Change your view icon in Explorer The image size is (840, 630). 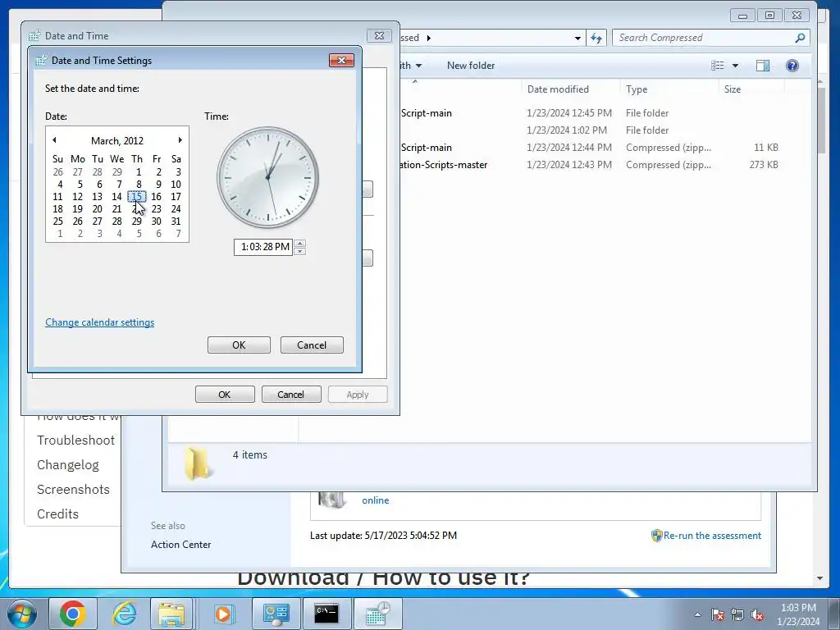pos(717,66)
